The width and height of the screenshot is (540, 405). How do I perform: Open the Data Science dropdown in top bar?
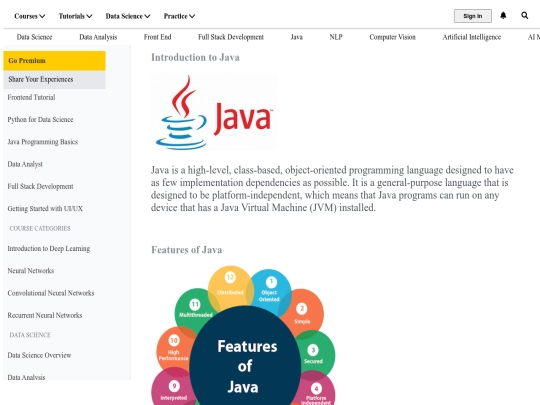pyautogui.click(x=128, y=16)
